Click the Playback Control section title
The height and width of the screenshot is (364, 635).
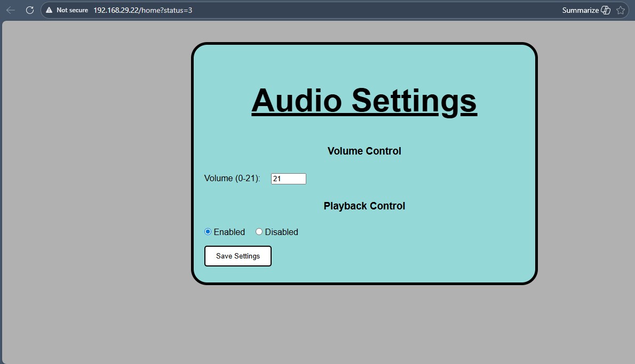coord(364,206)
